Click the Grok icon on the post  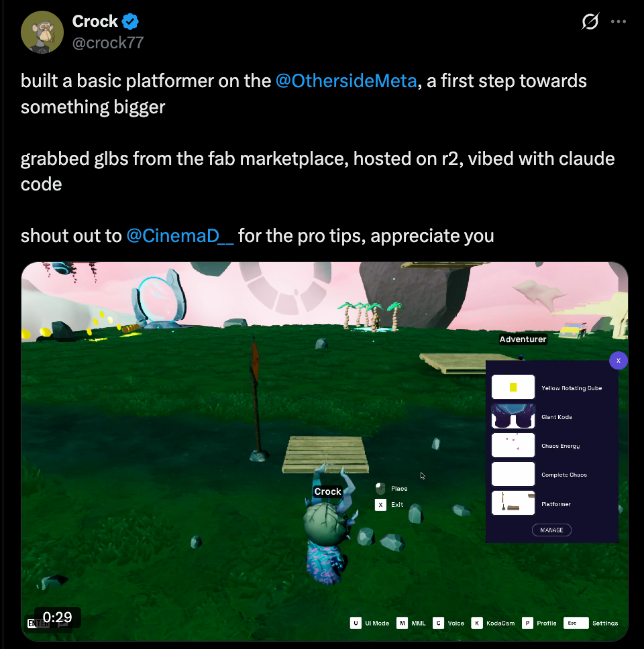[590, 21]
